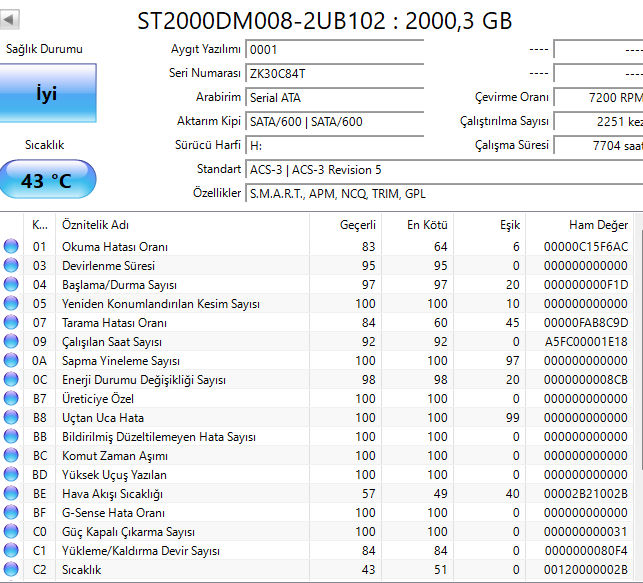Click status orb for Uçtan Uca Hata

coord(11,417)
